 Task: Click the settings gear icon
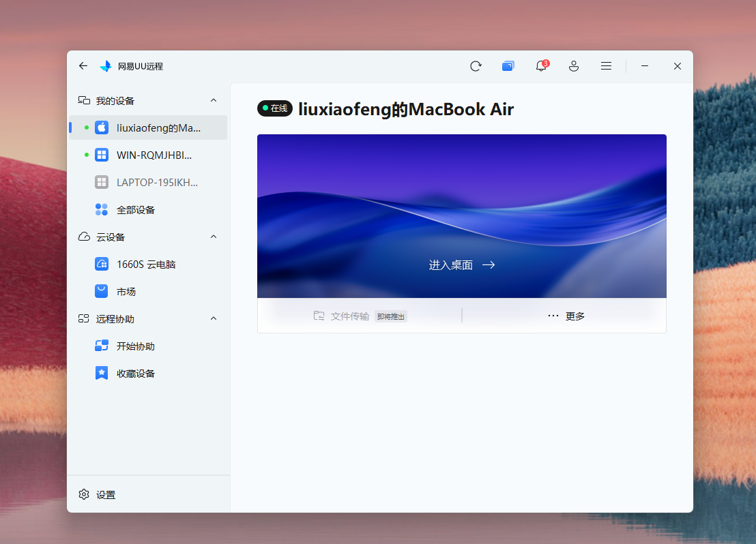click(84, 494)
